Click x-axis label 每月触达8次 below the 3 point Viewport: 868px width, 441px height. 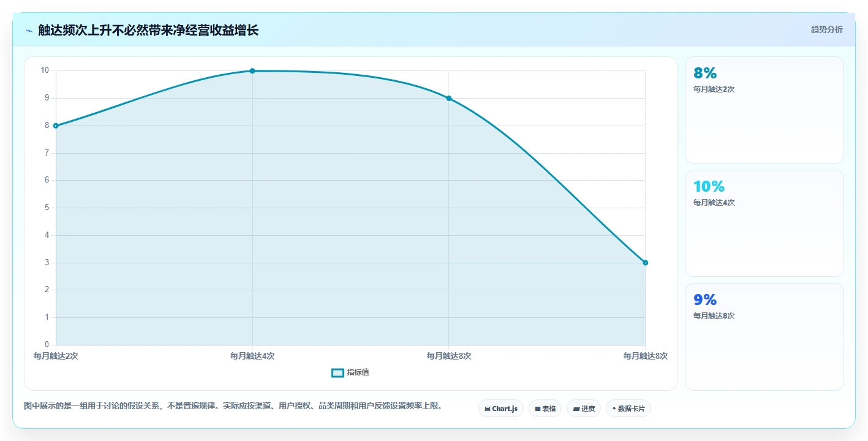(646, 356)
